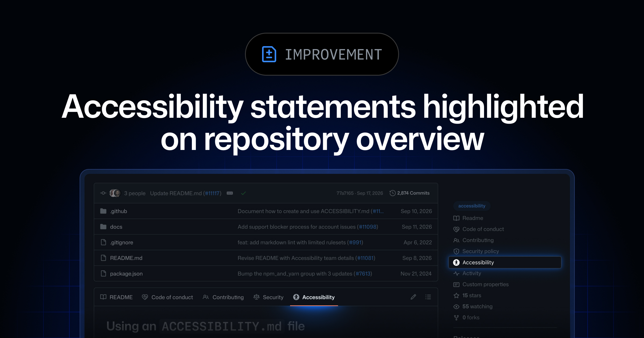This screenshot has height=338, width=644.
Task: Click the README.md file icon
Action: point(103,258)
